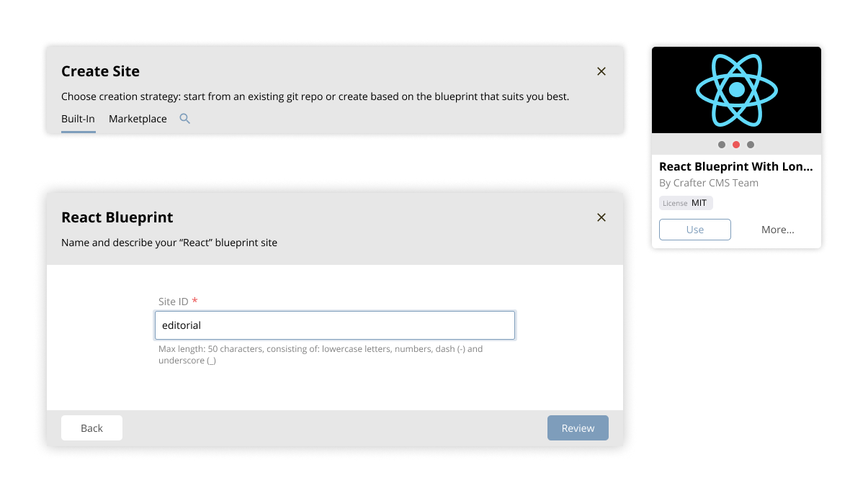Go Back to the previous step
This screenshot has height=493, width=868.
pyautogui.click(x=91, y=428)
